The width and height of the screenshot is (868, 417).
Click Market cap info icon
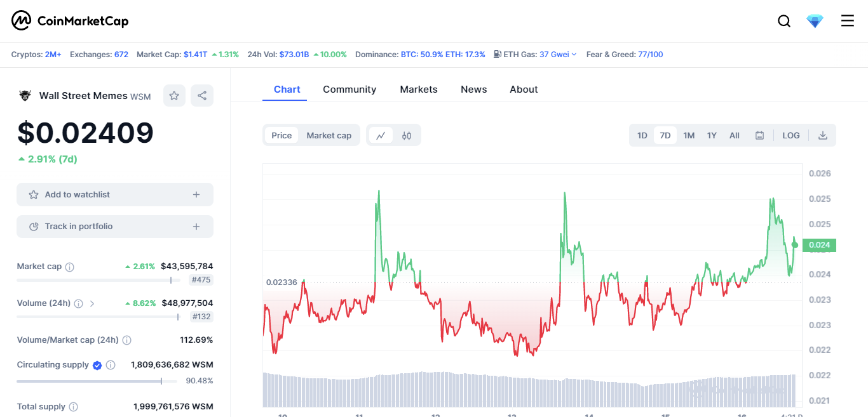click(x=70, y=267)
